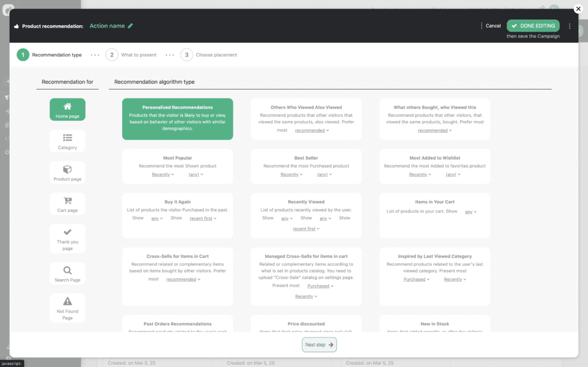The width and height of the screenshot is (588, 367).
Task: Pick the Not Found Page warning icon
Action: 67,301
